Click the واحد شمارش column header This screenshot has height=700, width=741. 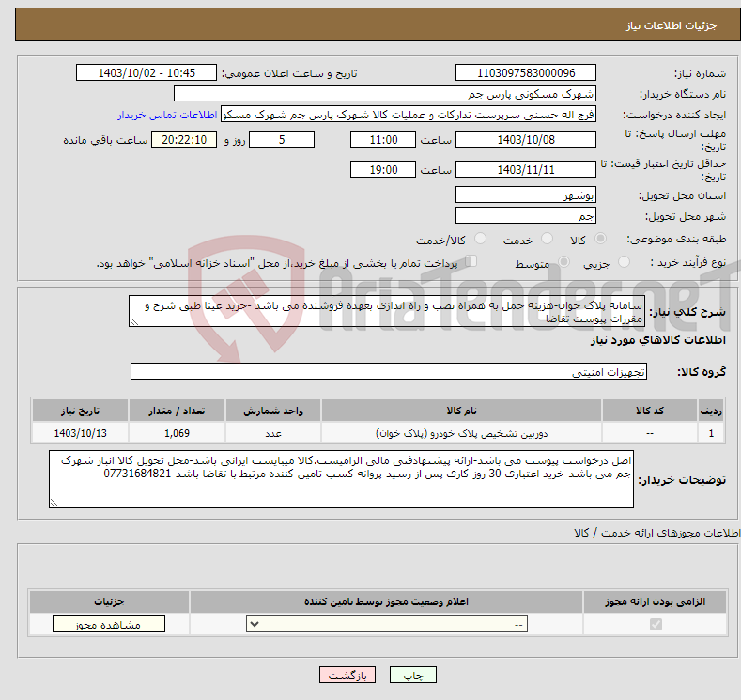click(273, 411)
